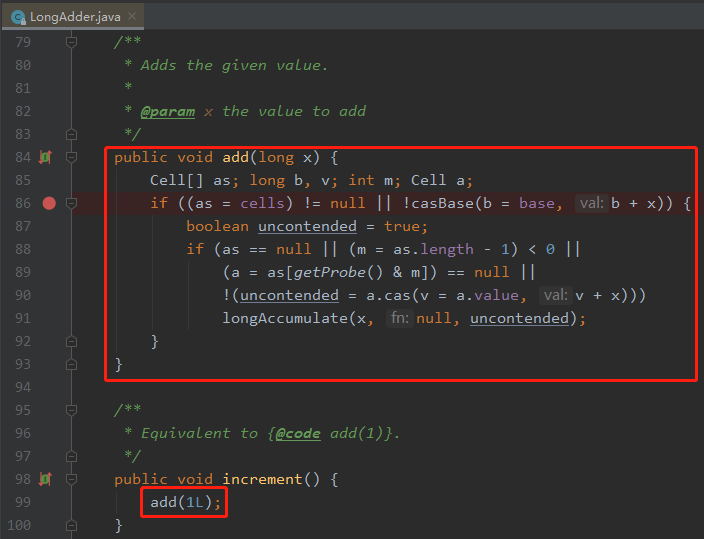This screenshot has height=539, width=704.
Task: Click the fold end marker at line 100
Action: pos(71,525)
